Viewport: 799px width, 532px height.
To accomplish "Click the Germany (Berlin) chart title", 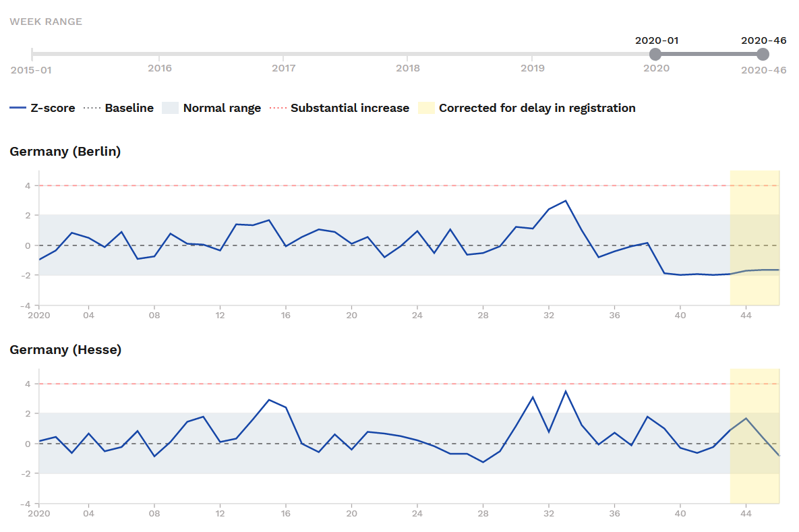I will (x=65, y=152).
